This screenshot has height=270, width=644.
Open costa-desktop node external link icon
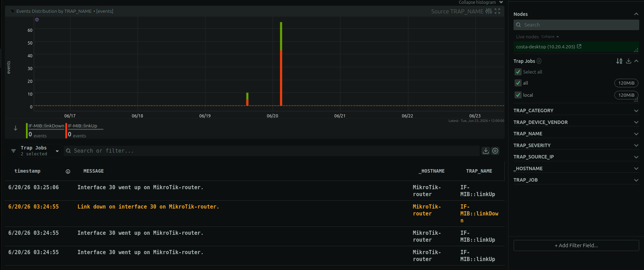[579, 46]
